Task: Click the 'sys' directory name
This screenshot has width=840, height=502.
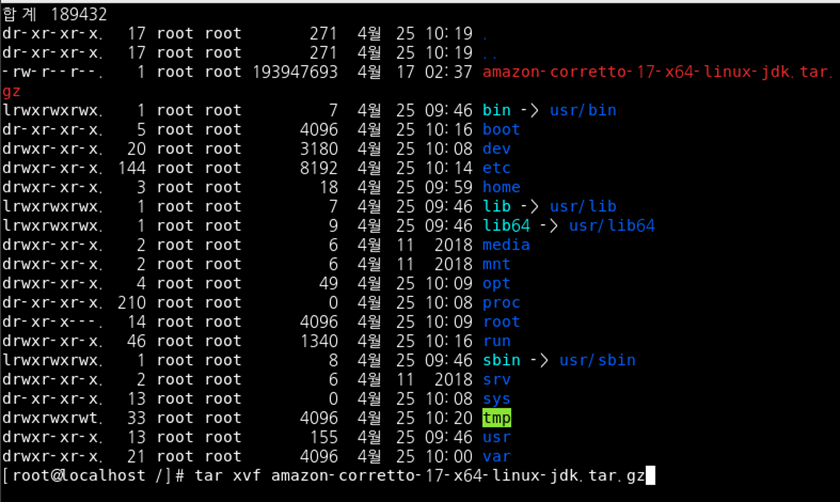Action: [x=497, y=399]
